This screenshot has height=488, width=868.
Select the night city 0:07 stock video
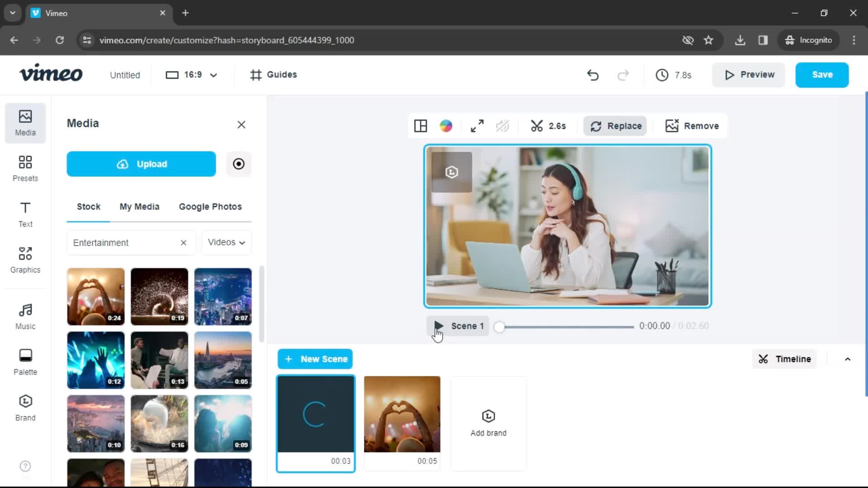coord(223,297)
